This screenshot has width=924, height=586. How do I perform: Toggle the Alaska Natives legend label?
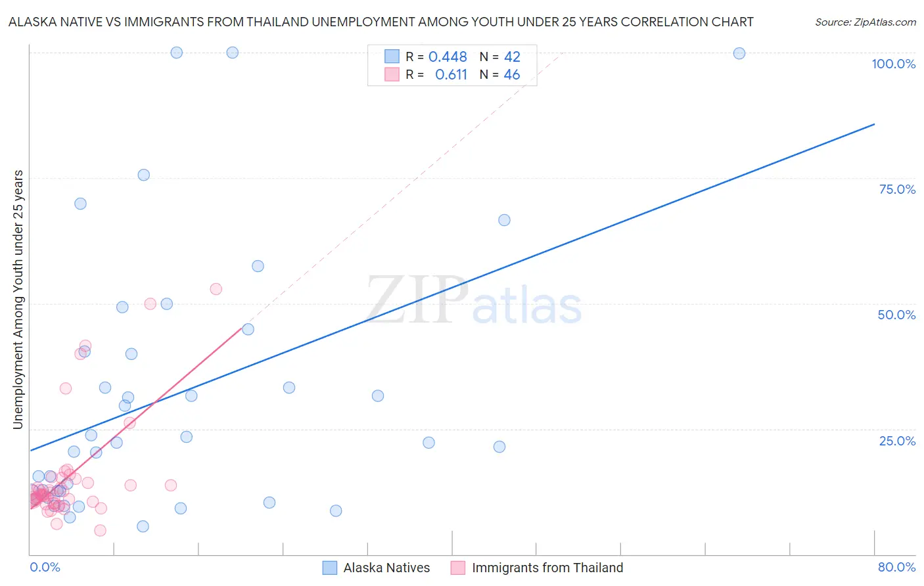[386, 568]
